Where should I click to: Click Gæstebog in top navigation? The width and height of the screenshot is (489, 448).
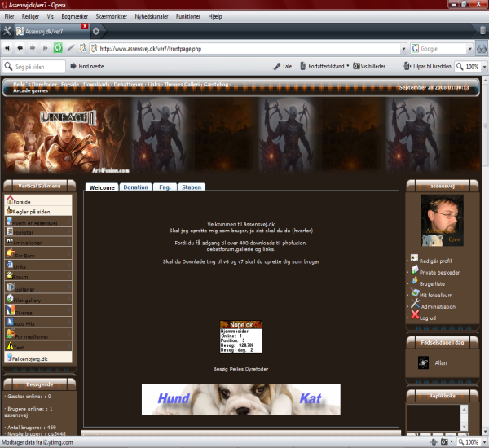pos(216,84)
